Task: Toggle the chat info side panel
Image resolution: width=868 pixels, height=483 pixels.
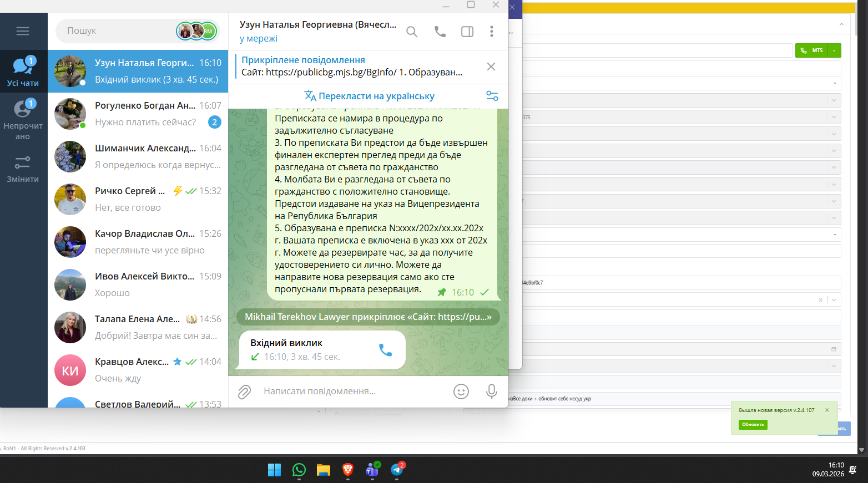Action: pos(467,32)
